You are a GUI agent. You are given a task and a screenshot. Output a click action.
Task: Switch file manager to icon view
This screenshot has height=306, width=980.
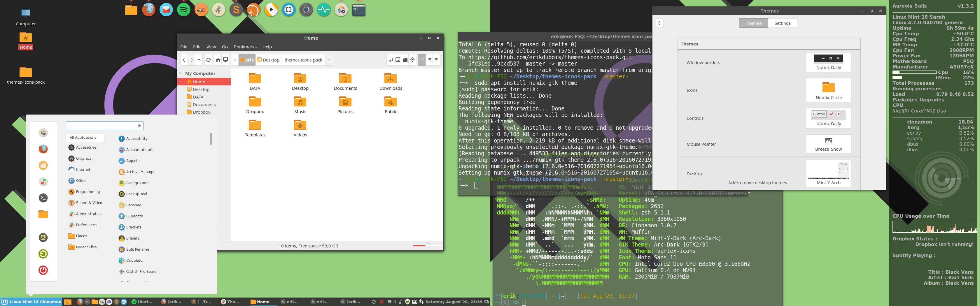point(422,60)
